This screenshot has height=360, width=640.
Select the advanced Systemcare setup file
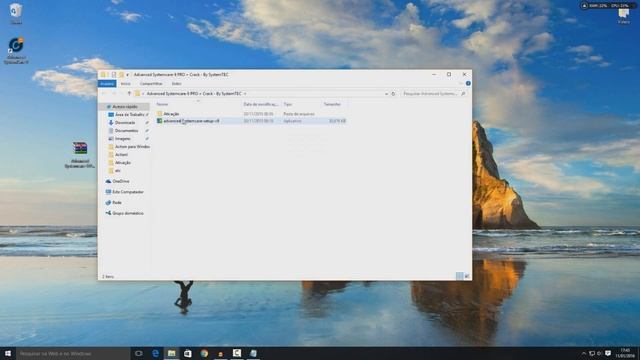click(191, 121)
